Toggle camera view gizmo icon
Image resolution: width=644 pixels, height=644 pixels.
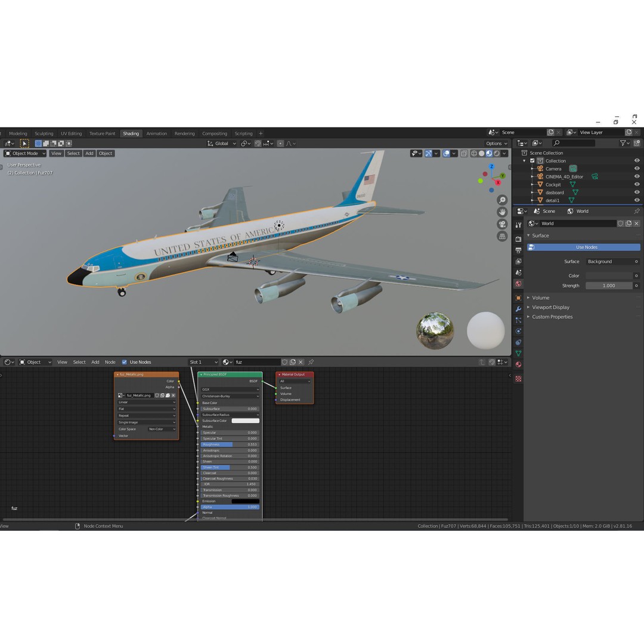coord(502,224)
